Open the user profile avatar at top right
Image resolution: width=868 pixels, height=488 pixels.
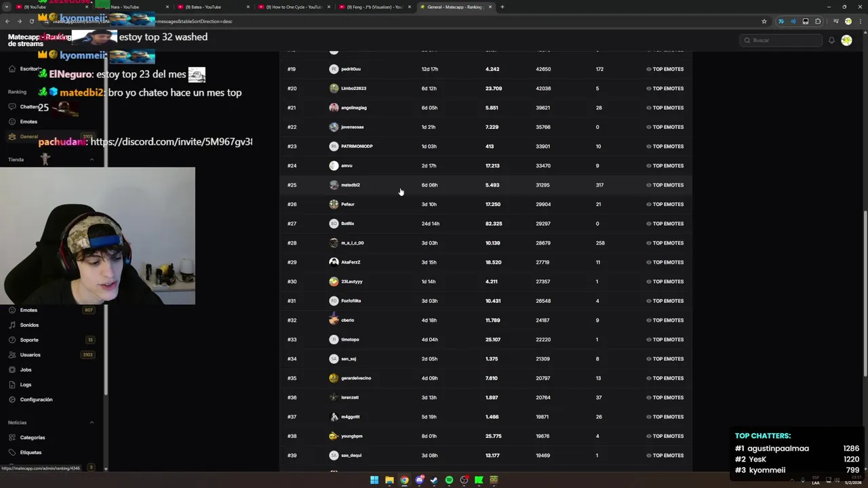(846, 40)
